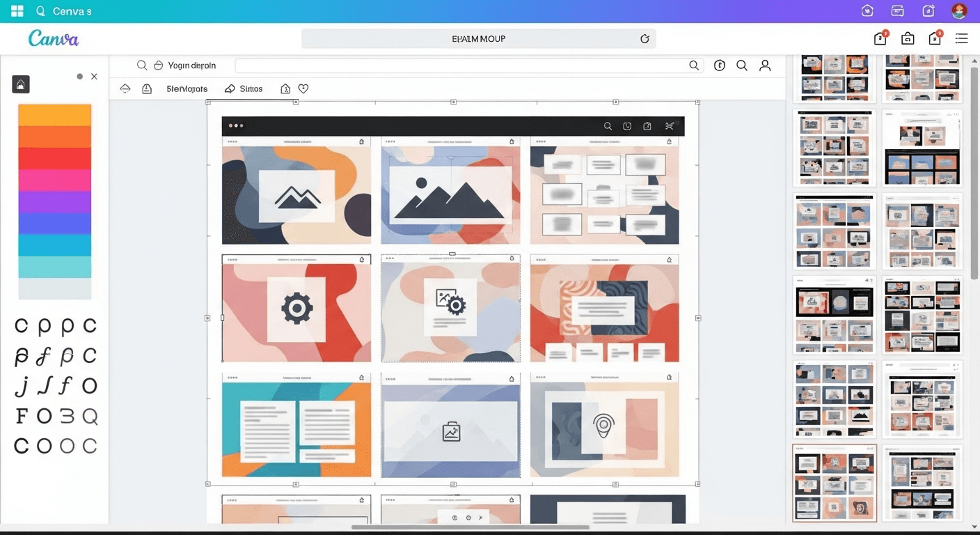Click the refresh icon in the title field
Screen dimensions: 980x535
point(645,39)
